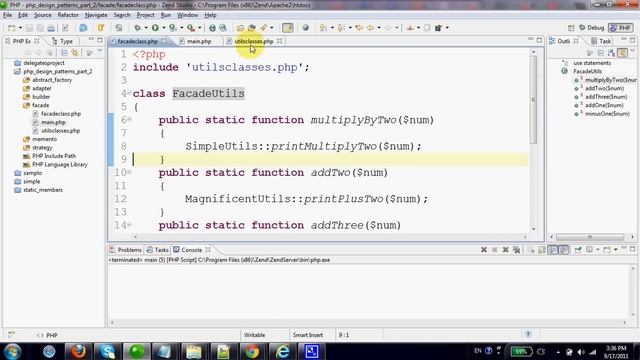The height and width of the screenshot is (360, 640).
Task: Open the New file dropdown arrow
Action: click(20, 28)
